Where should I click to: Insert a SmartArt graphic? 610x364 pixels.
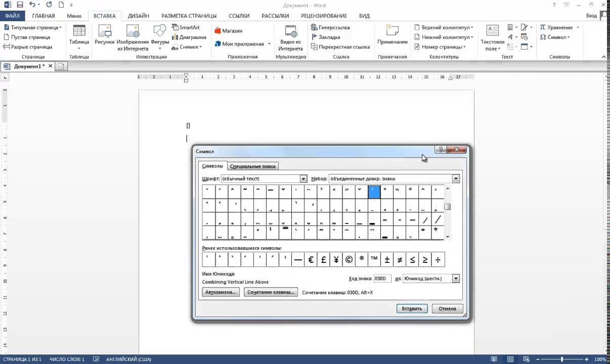click(x=185, y=27)
